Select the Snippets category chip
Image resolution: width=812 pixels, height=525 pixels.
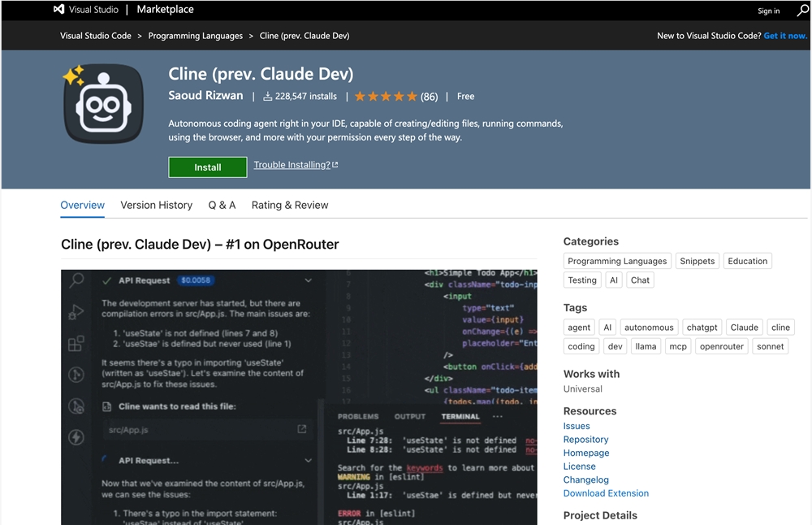697,261
